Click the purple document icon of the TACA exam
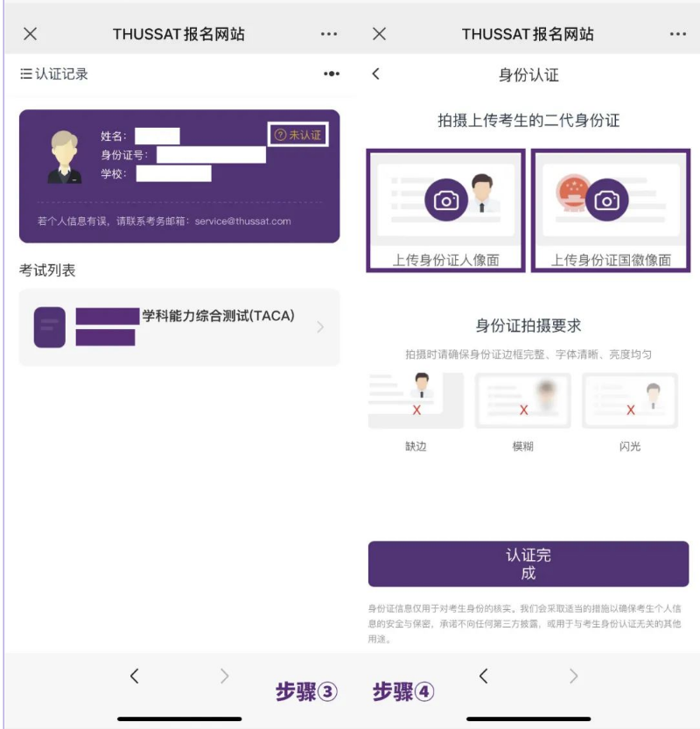Screen dimensions: 700x729 pos(50,327)
